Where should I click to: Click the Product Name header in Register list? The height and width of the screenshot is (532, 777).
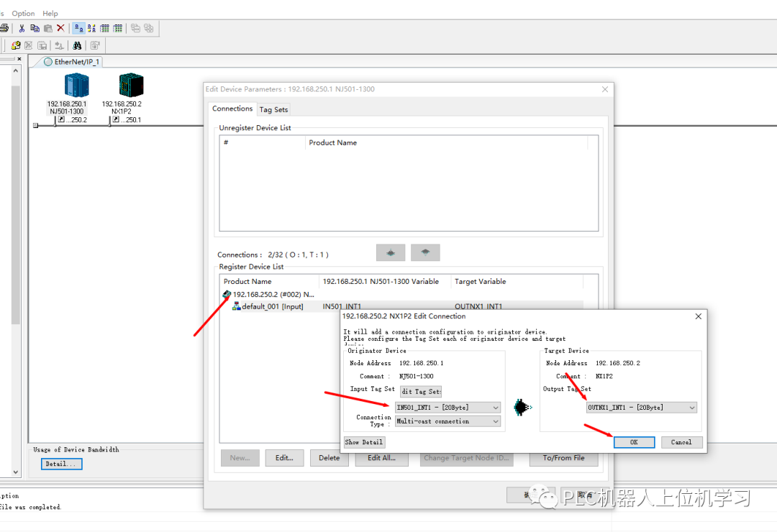(270, 281)
